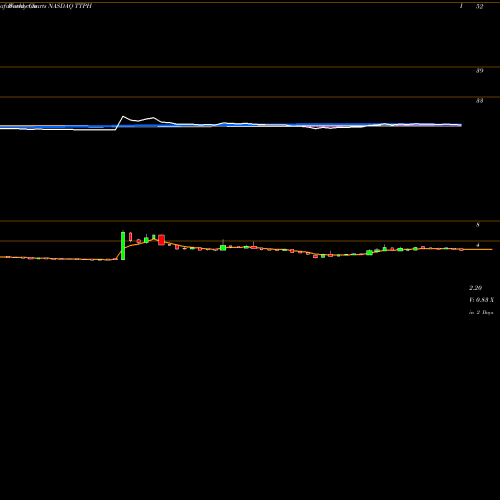Screen dimensions: 500x500
Task: Select the 39 price axis label
Action: [479, 70]
